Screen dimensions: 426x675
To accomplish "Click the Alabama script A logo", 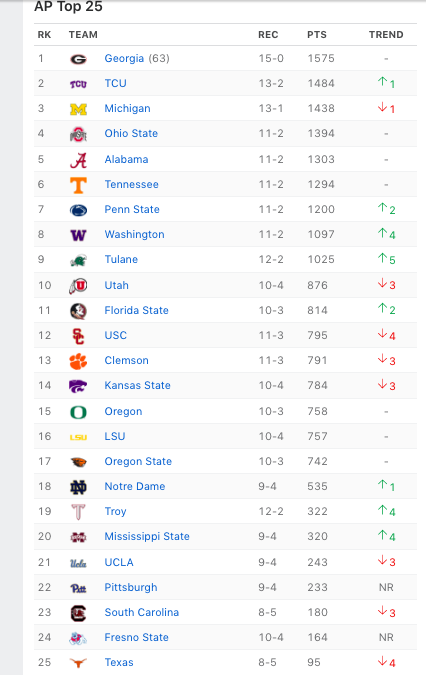I will [78, 160].
